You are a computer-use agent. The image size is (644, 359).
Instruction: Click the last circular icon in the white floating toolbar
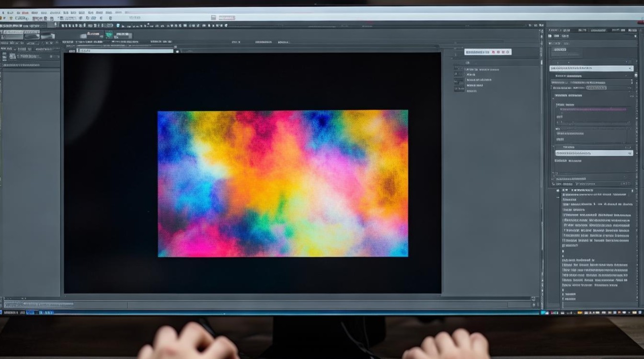point(508,52)
